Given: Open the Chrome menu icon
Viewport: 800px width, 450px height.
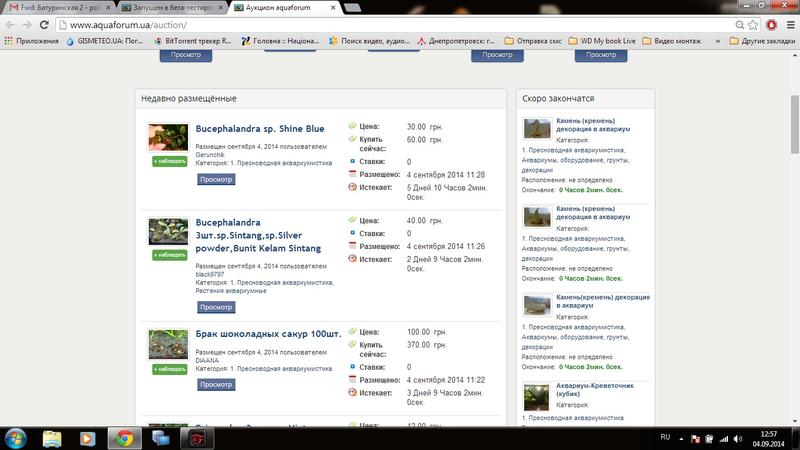Looking at the screenshot, I should pos(789,24).
